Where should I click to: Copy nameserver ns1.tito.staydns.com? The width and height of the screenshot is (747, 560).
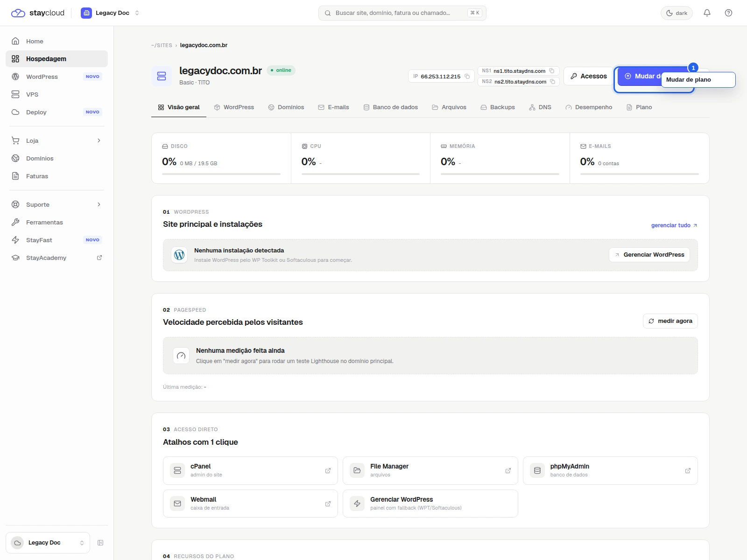(x=551, y=71)
